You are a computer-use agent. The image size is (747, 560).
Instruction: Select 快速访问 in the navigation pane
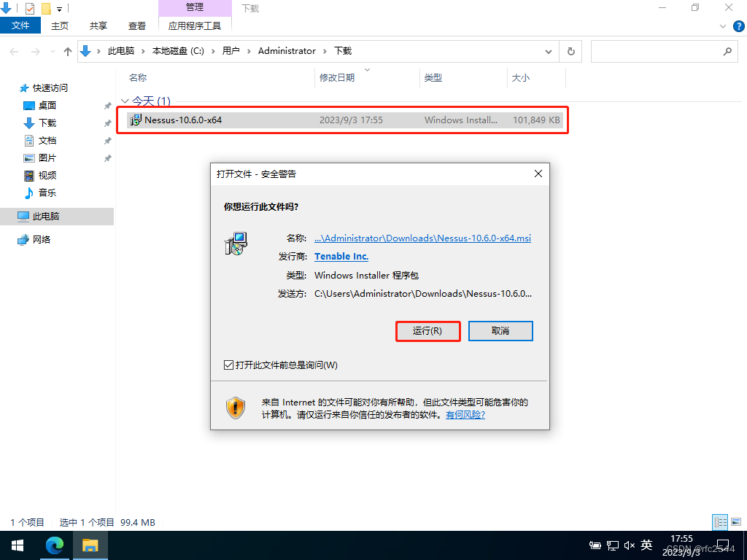(50, 88)
